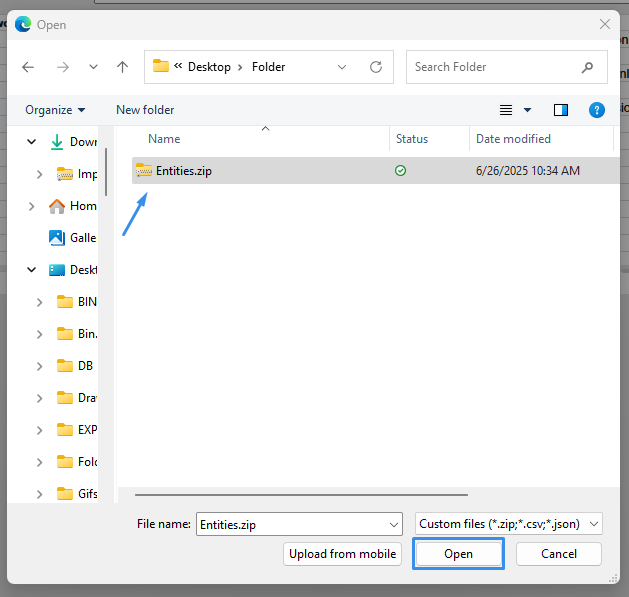Create a New folder
This screenshot has height=597, width=629.
[145, 110]
